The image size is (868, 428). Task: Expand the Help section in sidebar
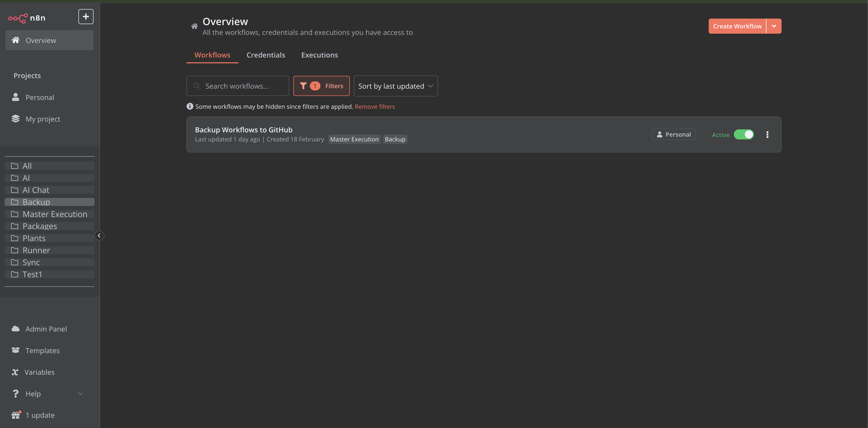click(x=80, y=393)
